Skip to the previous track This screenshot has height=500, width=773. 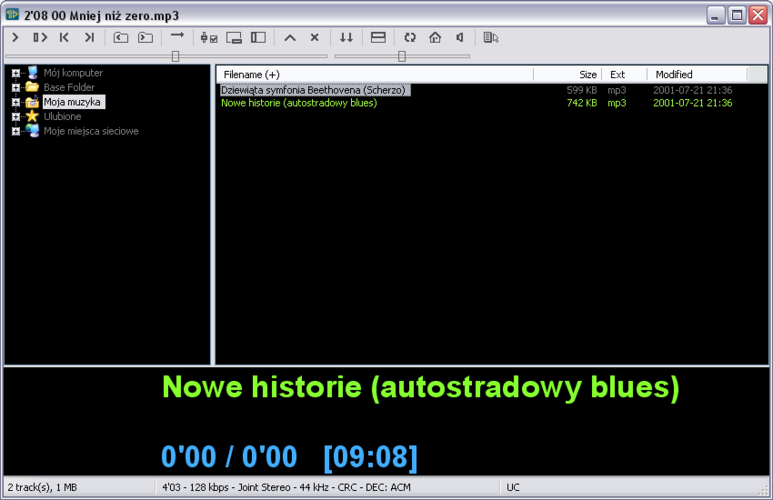64,37
